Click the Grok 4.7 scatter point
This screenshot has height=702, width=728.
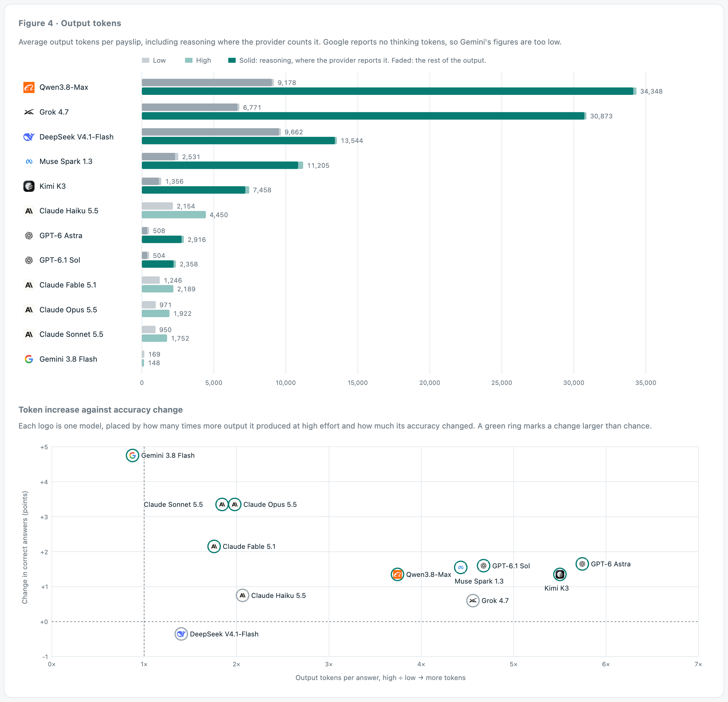coord(472,600)
